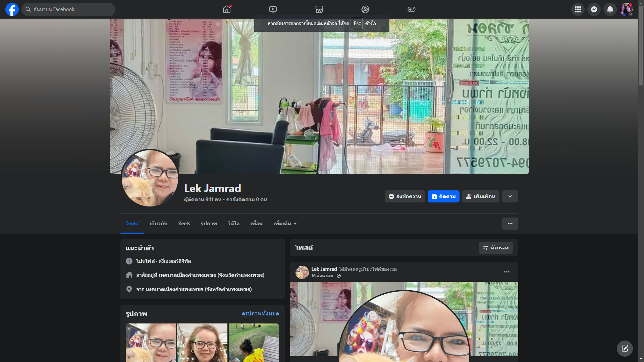Screen dimensions: 644x362
Task: Open first photo thumbnail with cat
Action: (151, 343)
